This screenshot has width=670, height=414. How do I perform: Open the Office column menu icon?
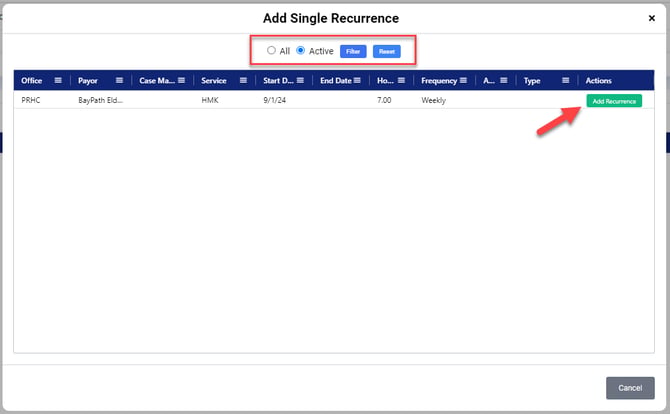(58, 81)
